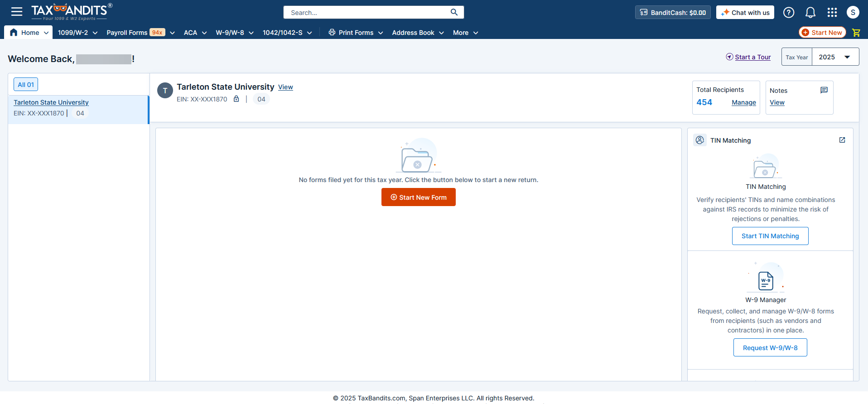
Task: Click the Start TIN Matching button
Action: [x=770, y=236]
